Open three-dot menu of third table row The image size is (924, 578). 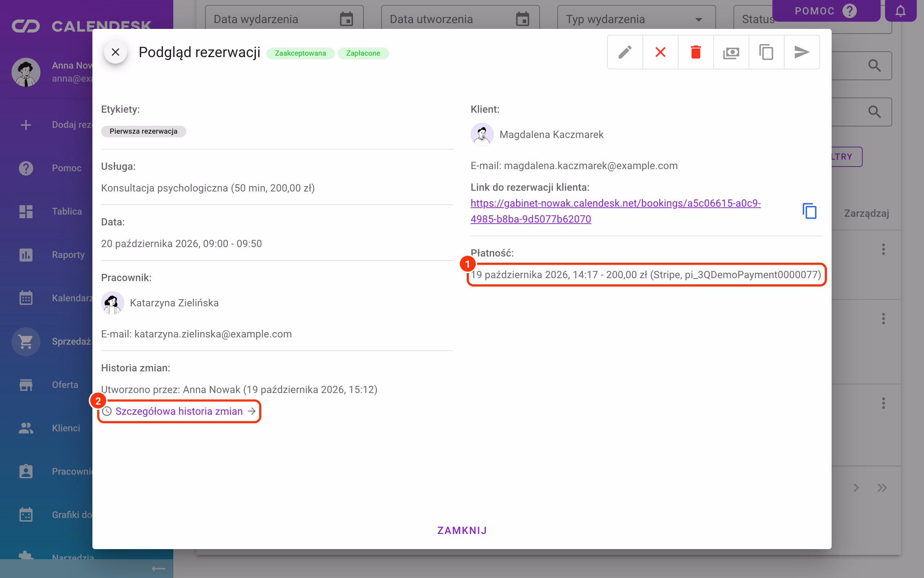pos(884,403)
